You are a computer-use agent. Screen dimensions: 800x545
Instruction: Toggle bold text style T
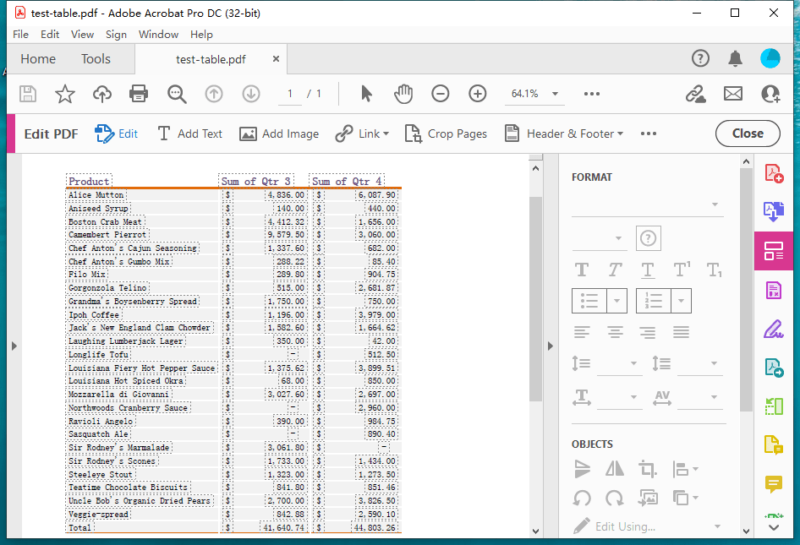point(582,269)
